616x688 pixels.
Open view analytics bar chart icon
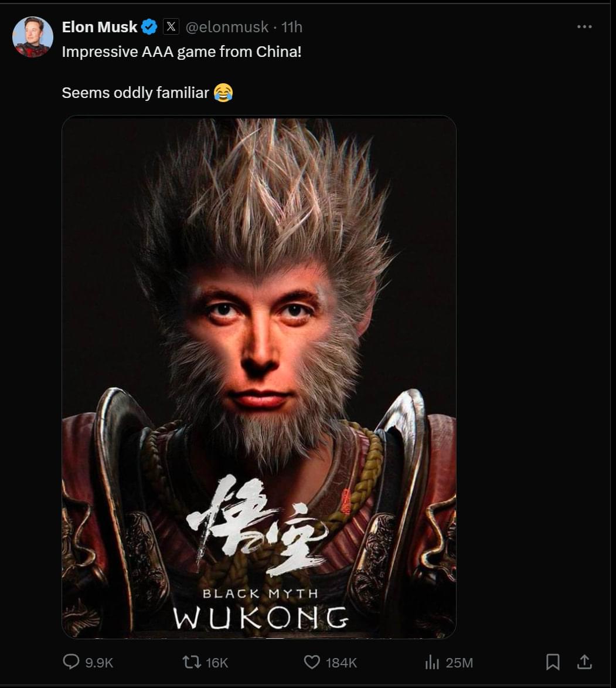pyautogui.click(x=432, y=662)
